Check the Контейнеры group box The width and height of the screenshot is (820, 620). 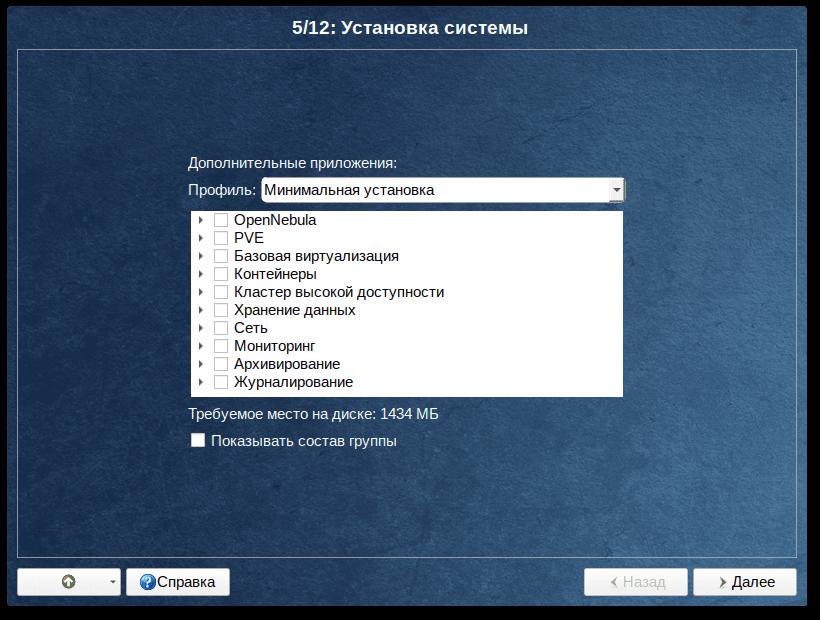click(221, 274)
